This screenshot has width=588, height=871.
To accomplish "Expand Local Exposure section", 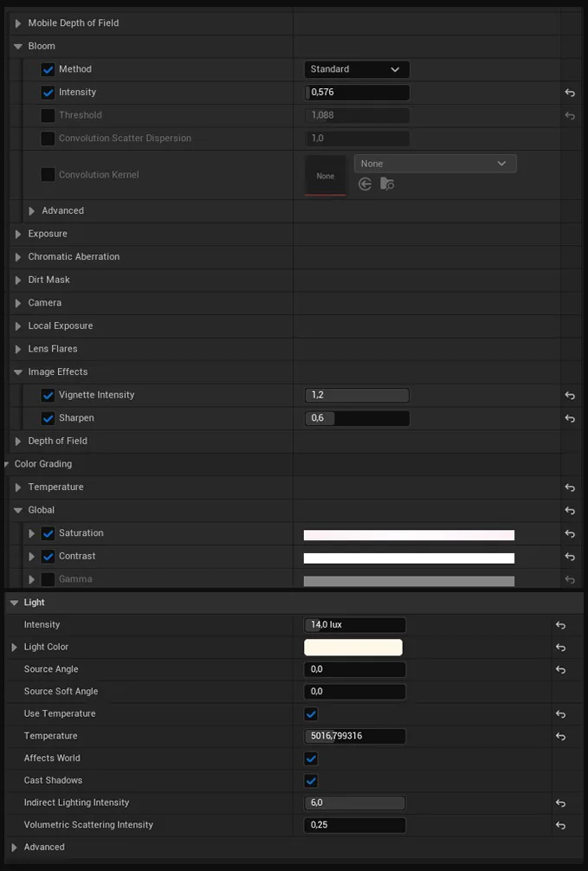I will point(18,326).
